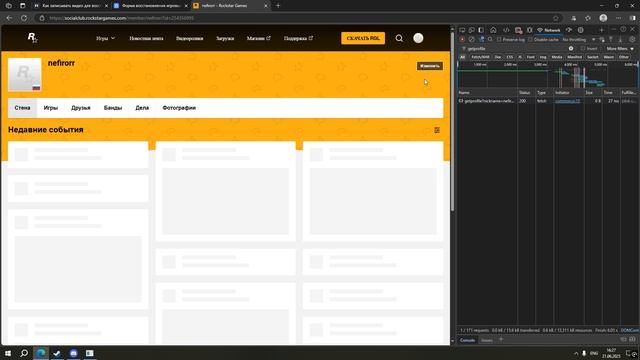Select the Fetch/XHR request type filter
The width and height of the screenshot is (640, 360).
480,57
